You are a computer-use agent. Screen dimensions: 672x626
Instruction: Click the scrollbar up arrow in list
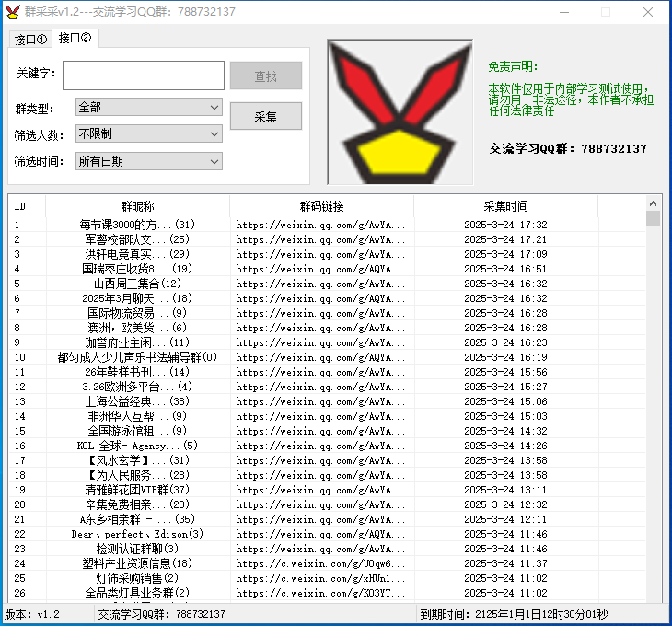pos(653,203)
